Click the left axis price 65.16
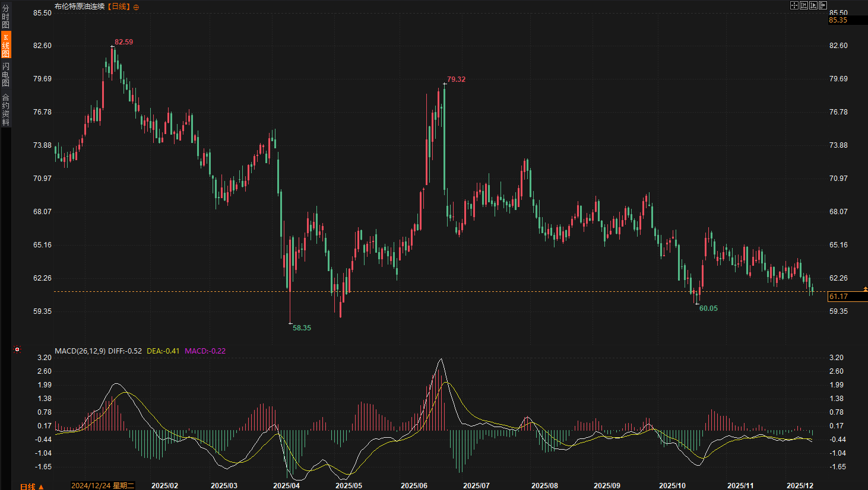The height and width of the screenshot is (490, 868). coord(42,245)
